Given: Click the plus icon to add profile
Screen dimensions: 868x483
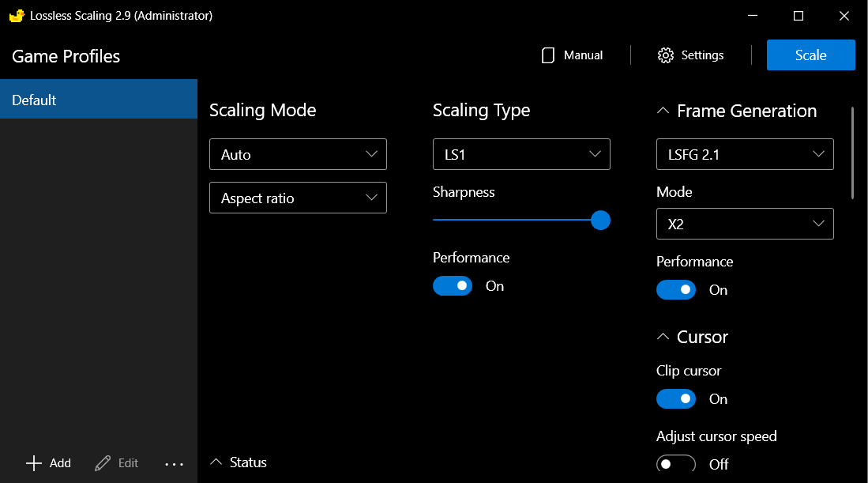Looking at the screenshot, I should coord(34,463).
